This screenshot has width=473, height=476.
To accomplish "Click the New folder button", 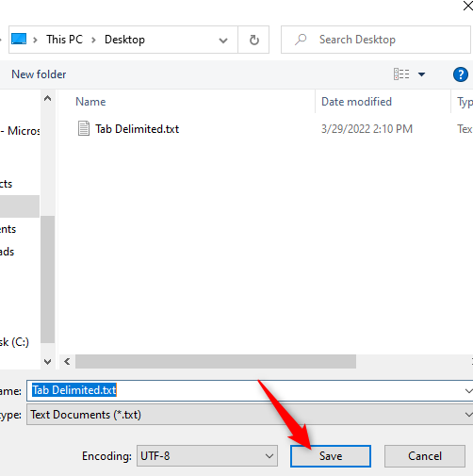I will click(x=39, y=74).
